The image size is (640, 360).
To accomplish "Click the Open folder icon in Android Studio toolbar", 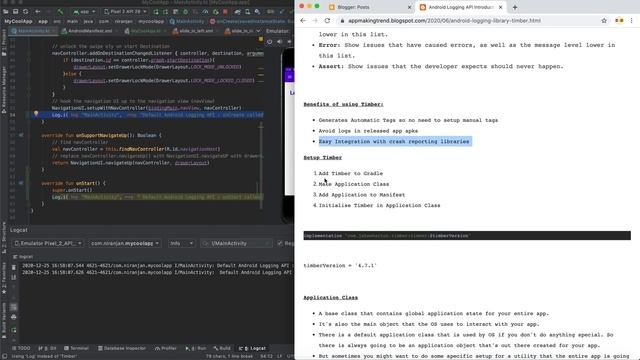I will click(5, 11).
